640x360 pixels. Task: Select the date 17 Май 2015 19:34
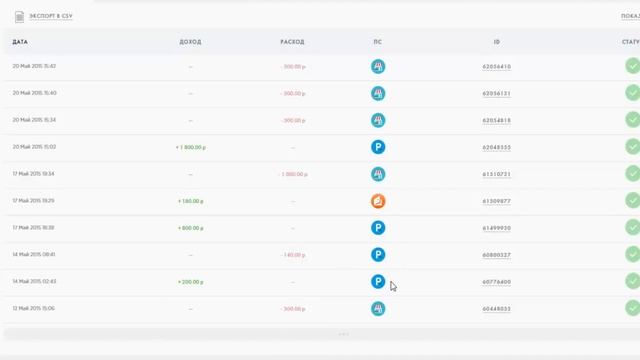click(x=33, y=174)
